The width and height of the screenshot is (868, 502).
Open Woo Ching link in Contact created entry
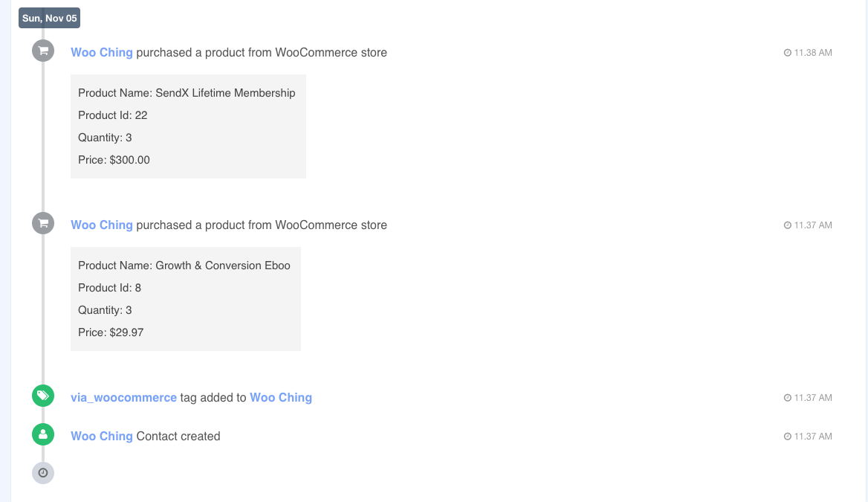point(102,437)
